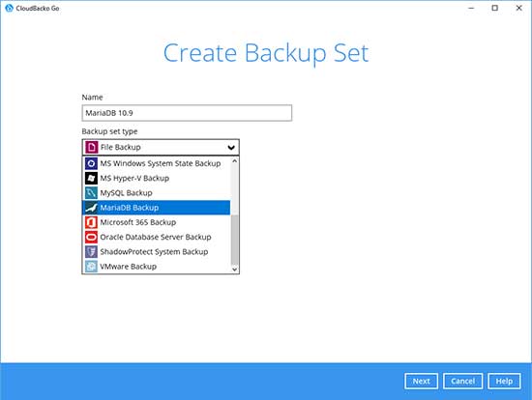Click the MS Hyper-V Backup icon
The width and height of the screenshot is (532, 400).
[x=91, y=178]
